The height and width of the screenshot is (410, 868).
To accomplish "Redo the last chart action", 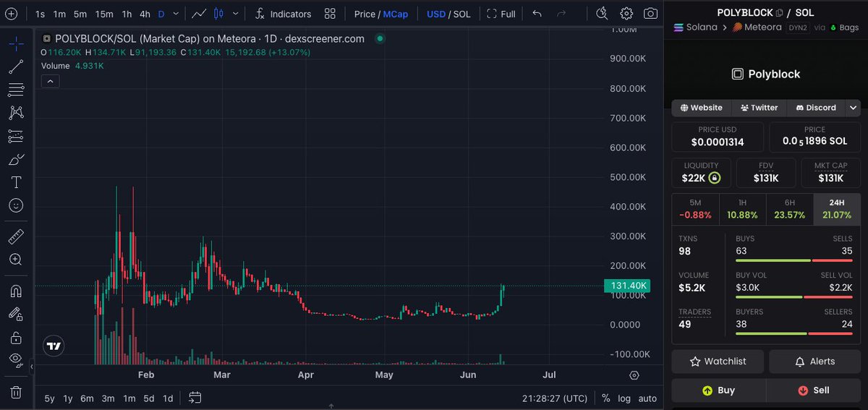I will (x=561, y=14).
